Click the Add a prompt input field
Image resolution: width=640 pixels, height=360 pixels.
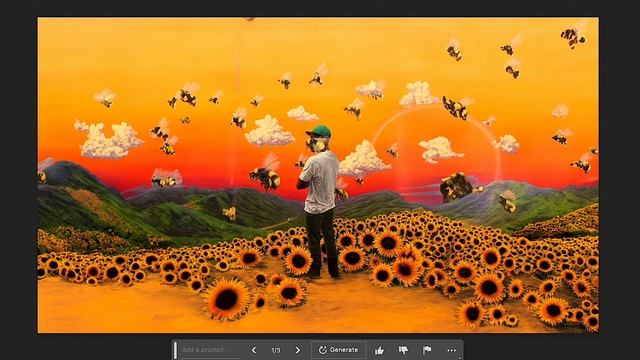tap(211, 350)
